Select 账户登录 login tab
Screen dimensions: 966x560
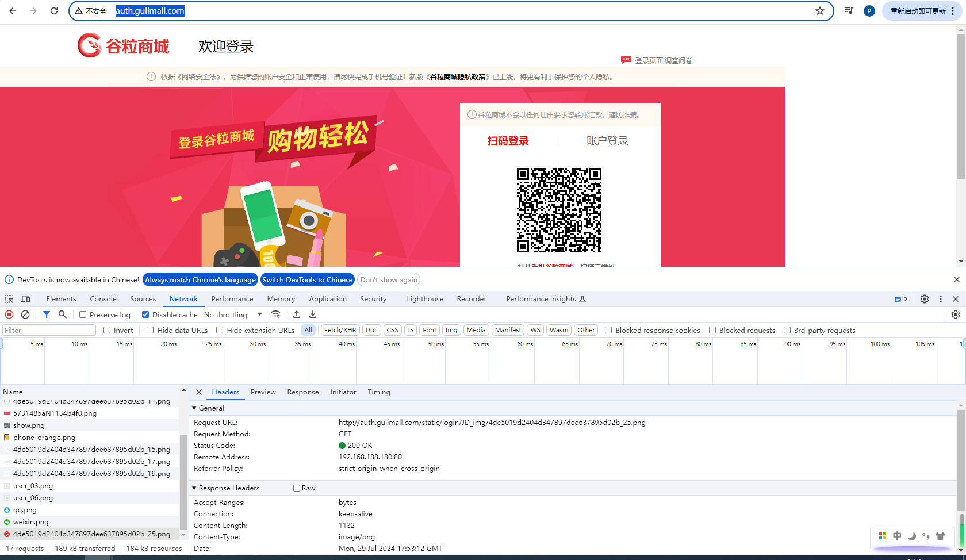point(607,141)
